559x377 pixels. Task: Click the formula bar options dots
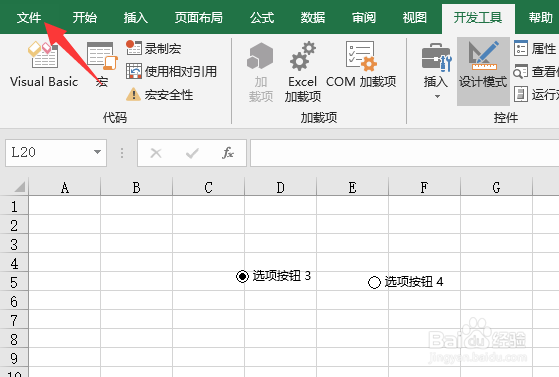[x=122, y=153]
